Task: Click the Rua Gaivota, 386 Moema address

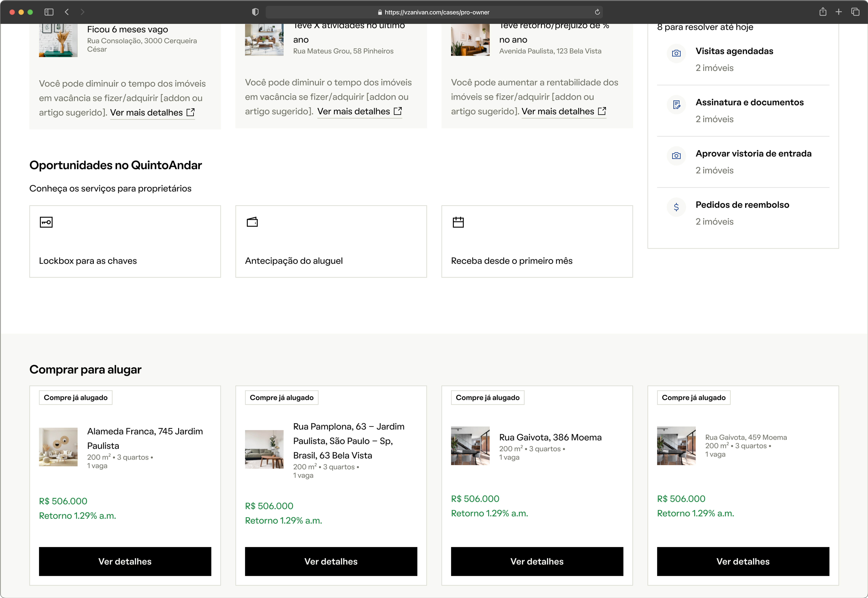Action: point(550,437)
